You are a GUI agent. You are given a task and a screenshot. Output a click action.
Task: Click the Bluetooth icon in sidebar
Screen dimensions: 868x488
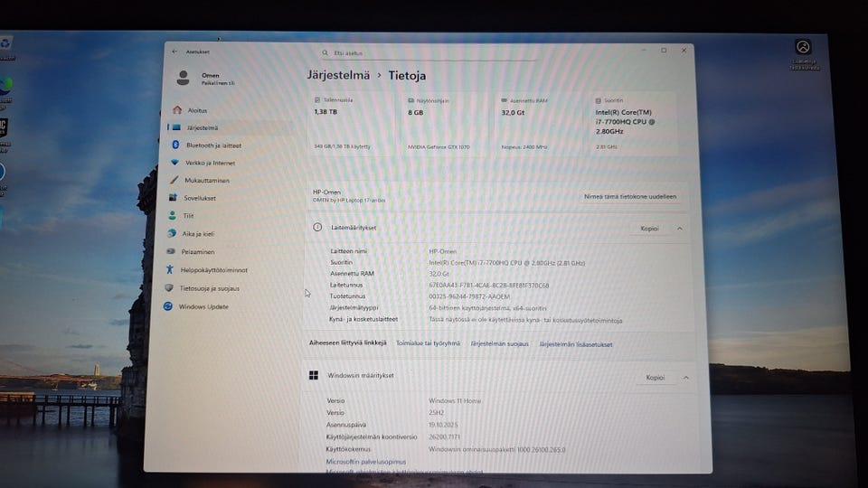point(175,145)
